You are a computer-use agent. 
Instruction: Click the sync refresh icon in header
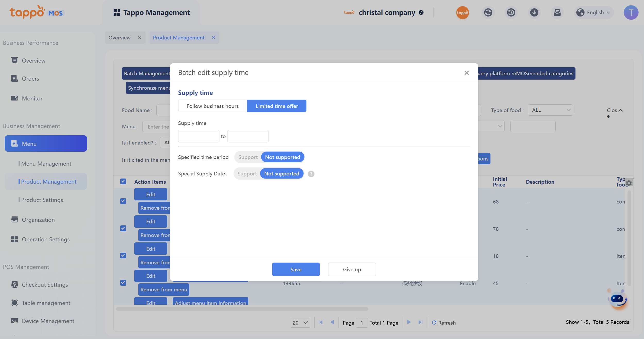[488, 13]
